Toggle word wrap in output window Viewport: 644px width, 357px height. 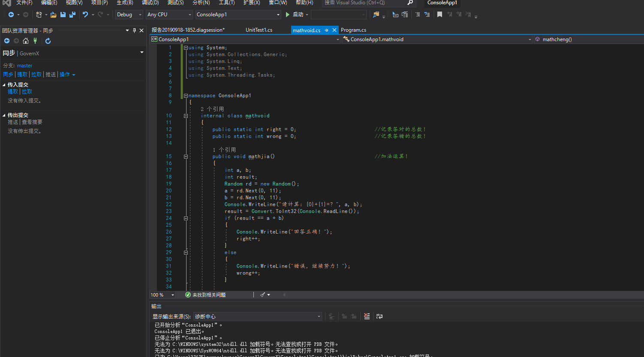coord(379,316)
